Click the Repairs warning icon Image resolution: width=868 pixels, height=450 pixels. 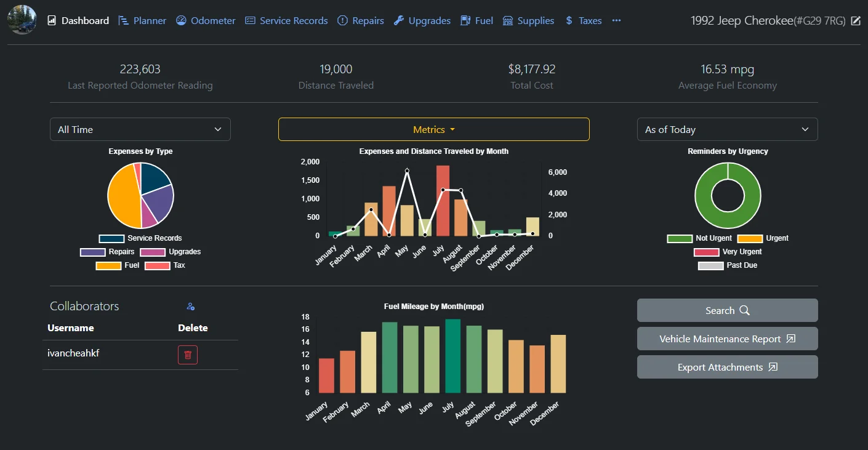click(x=342, y=20)
